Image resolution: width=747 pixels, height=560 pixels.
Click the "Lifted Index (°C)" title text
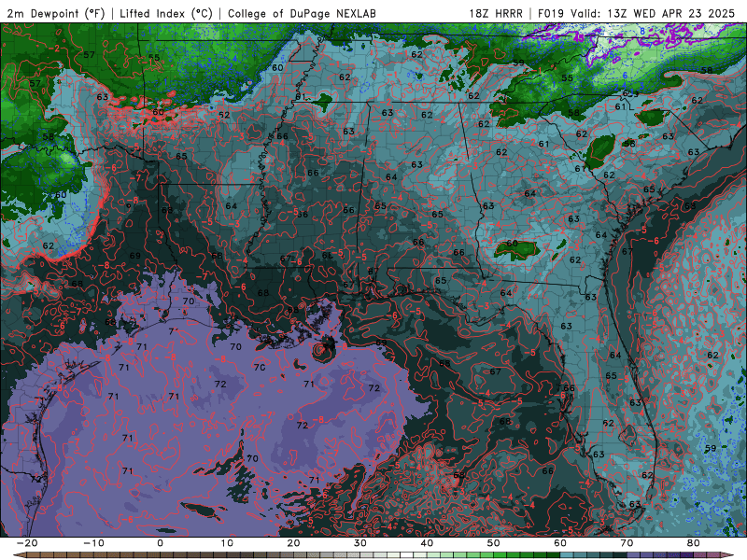click(166, 13)
